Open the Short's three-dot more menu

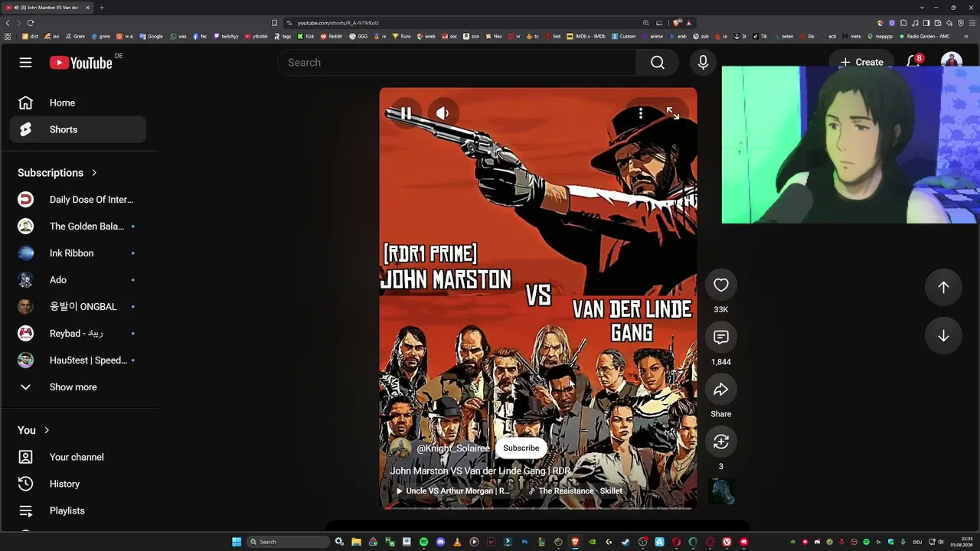(x=641, y=113)
